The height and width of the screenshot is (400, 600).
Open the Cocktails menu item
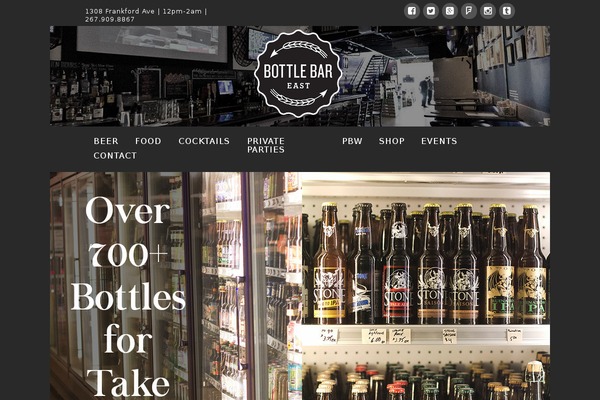click(x=204, y=141)
